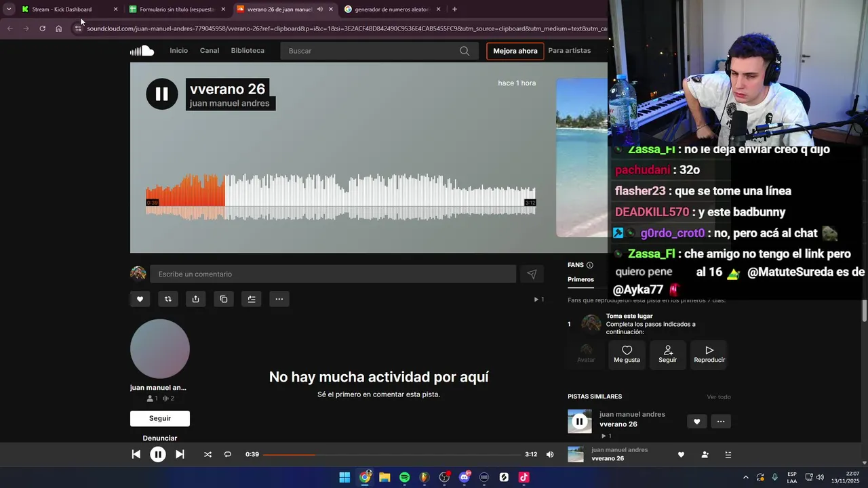
Task: Click the Seguir step button in Fans panel
Action: (668, 354)
